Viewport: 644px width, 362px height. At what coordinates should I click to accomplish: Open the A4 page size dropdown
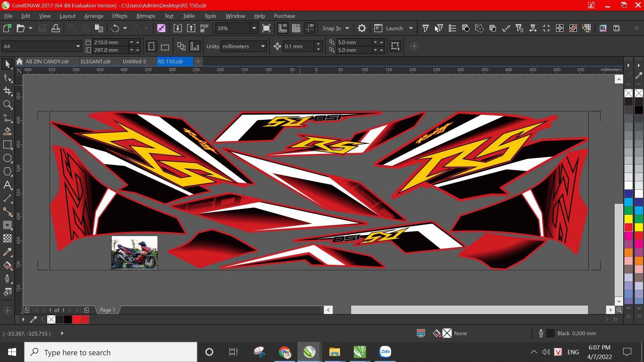78,46
